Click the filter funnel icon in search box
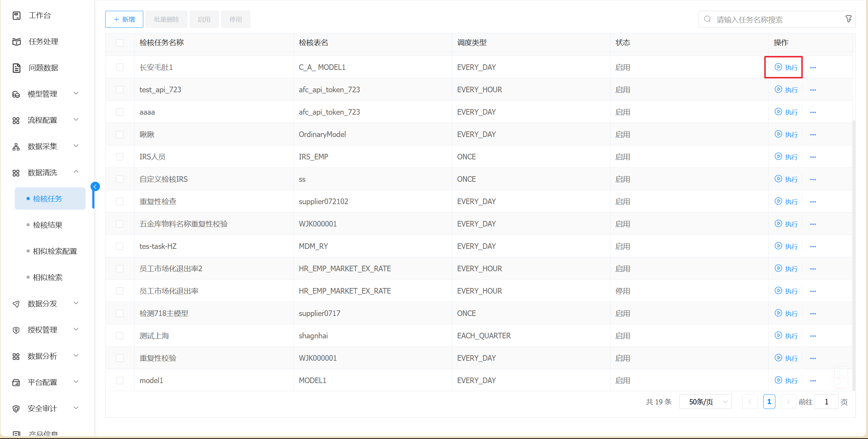868x439 pixels. point(848,19)
